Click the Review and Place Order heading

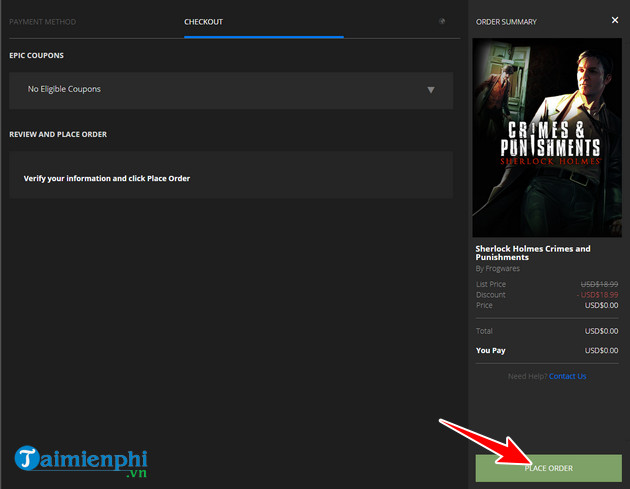point(58,134)
